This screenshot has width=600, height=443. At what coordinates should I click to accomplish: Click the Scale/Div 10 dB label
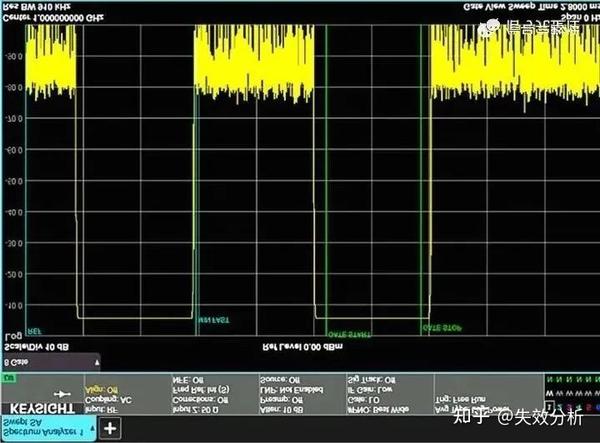click(36, 347)
